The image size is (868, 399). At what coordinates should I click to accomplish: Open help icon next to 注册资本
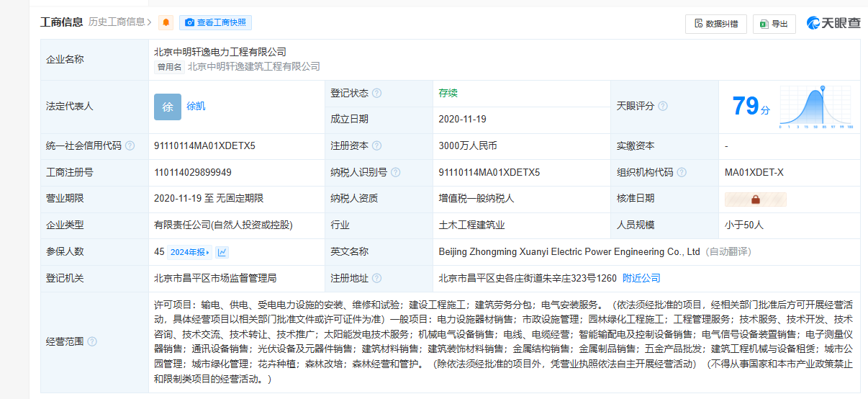click(x=376, y=145)
